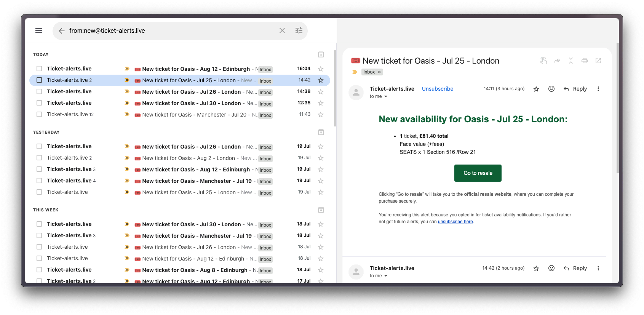Tick checkbox for the 14:38 Jul 26 London email
Viewport: 644px width, 315px height.
pyautogui.click(x=39, y=91)
